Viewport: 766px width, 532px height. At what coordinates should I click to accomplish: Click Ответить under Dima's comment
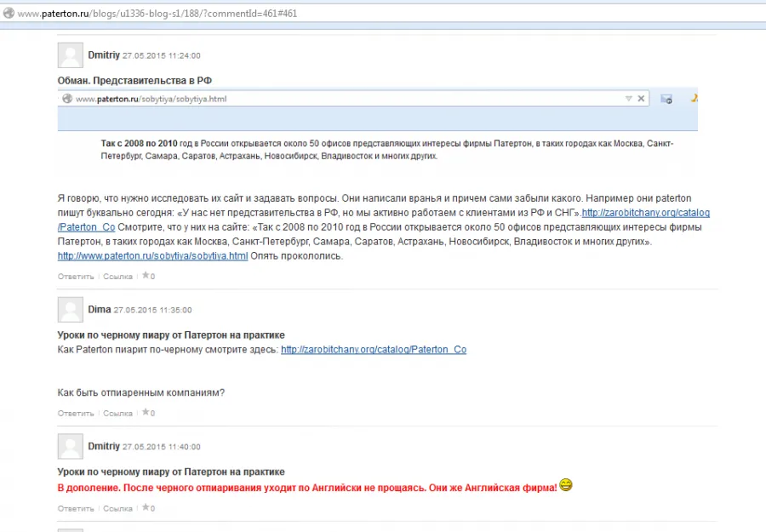coord(76,414)
